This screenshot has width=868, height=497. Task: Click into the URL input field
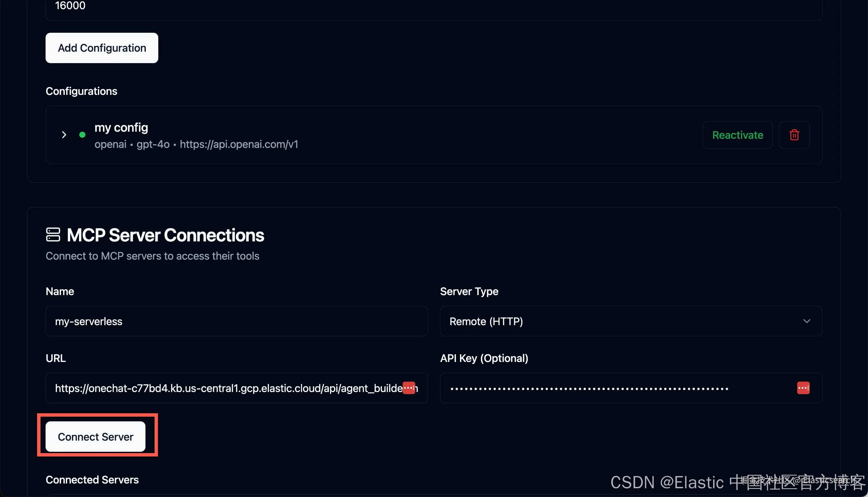tap(225, 388)
